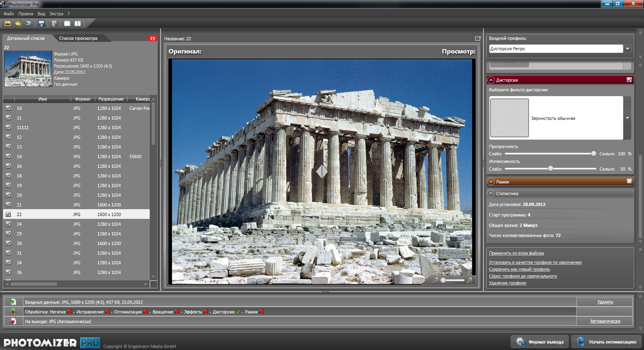
Task: Uncheck file 14 in the list
Action: (x=8, y=156)
